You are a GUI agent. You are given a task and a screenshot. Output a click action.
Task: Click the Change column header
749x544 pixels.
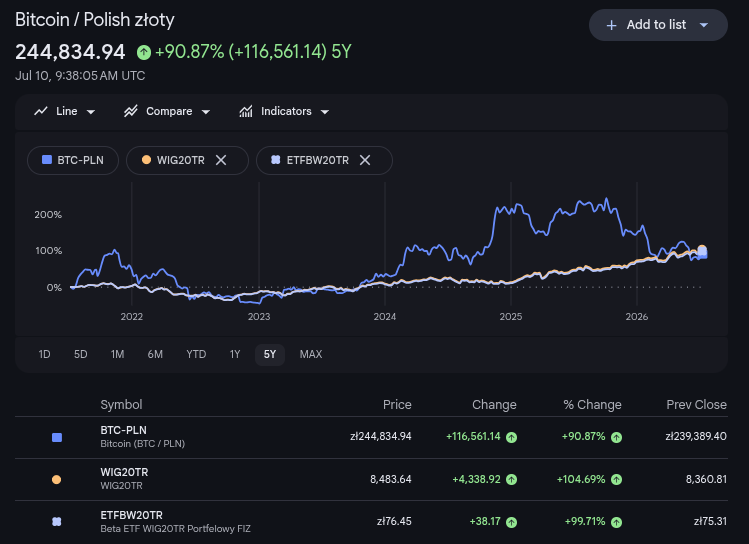click(x=494, y=405)
